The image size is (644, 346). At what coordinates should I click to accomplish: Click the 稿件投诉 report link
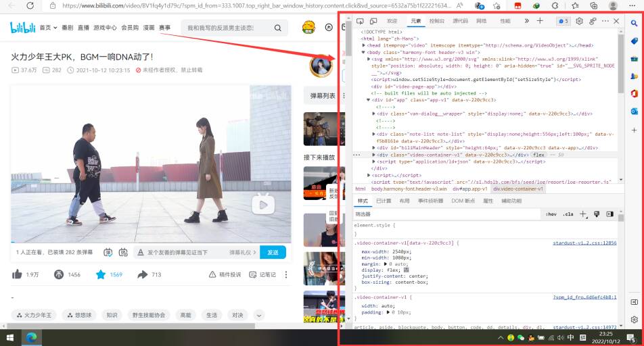pyautogui.click(x=225, y=274)
